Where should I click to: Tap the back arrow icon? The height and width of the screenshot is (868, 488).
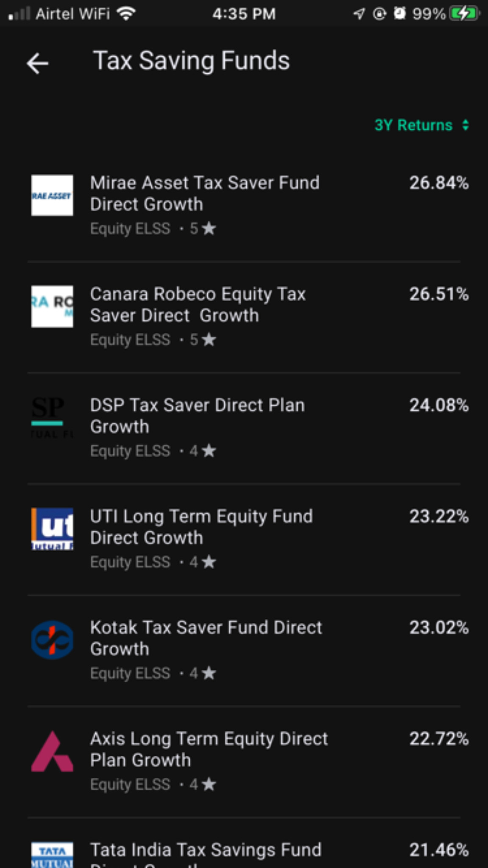(x=38, y=64)
